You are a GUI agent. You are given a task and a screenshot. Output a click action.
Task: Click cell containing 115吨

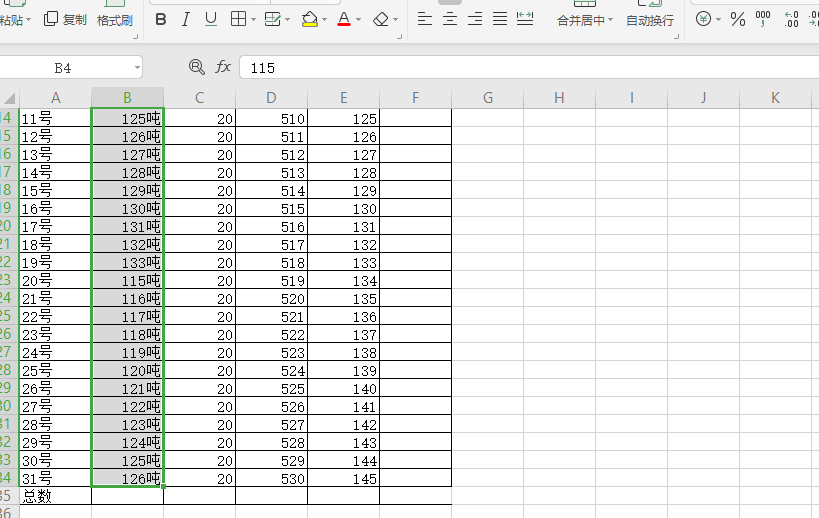127,280
